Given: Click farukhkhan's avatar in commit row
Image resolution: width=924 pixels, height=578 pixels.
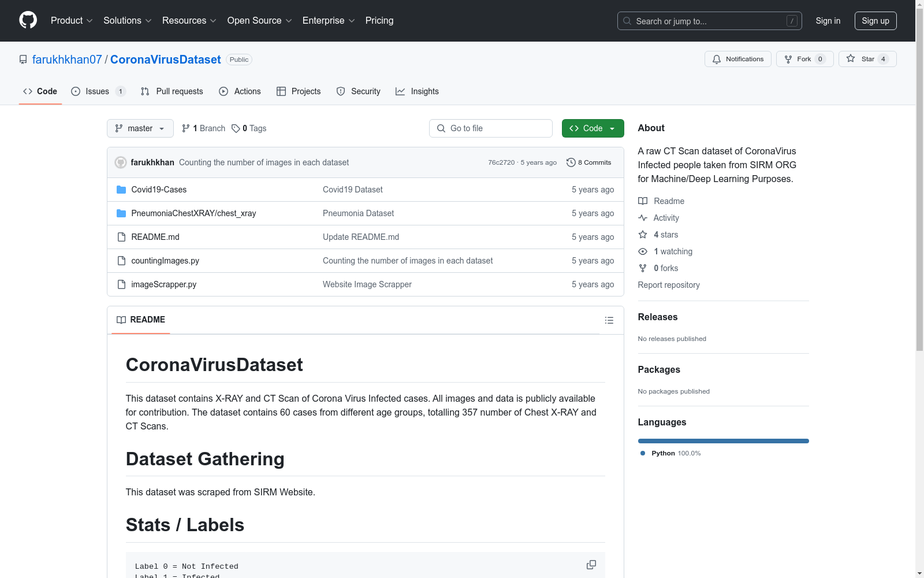Looking at the screenshot, I should click(121, 162).
